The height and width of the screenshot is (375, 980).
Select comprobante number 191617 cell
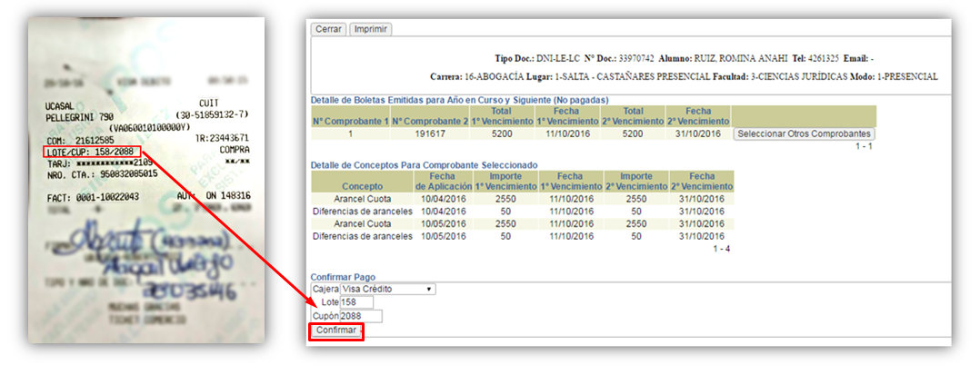pyautogui.click(x=430, y=133)
